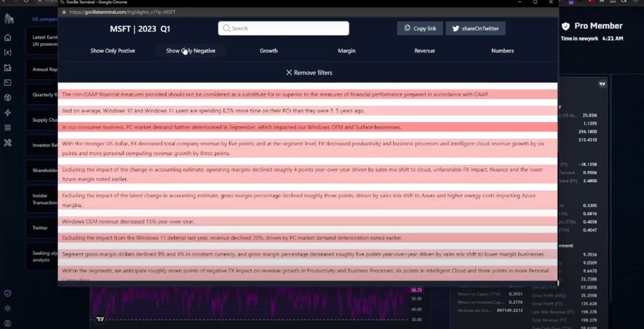The height and width of the screenshot is (329, 644).
Task: Select the Numbers filter
Action: tap(502, 51)
